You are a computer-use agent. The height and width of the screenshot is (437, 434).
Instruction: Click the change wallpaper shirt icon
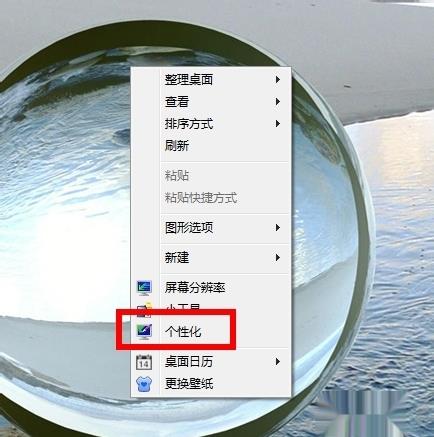click(144, 384)
